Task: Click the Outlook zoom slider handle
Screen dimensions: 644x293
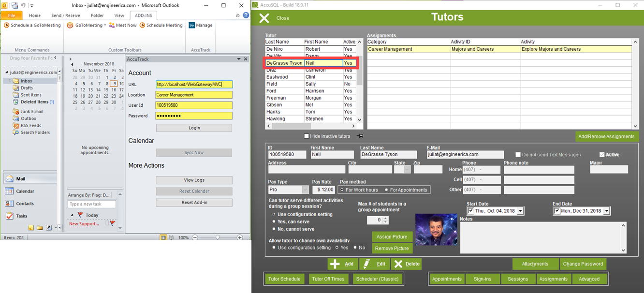Action: click(x=218, y=238)
